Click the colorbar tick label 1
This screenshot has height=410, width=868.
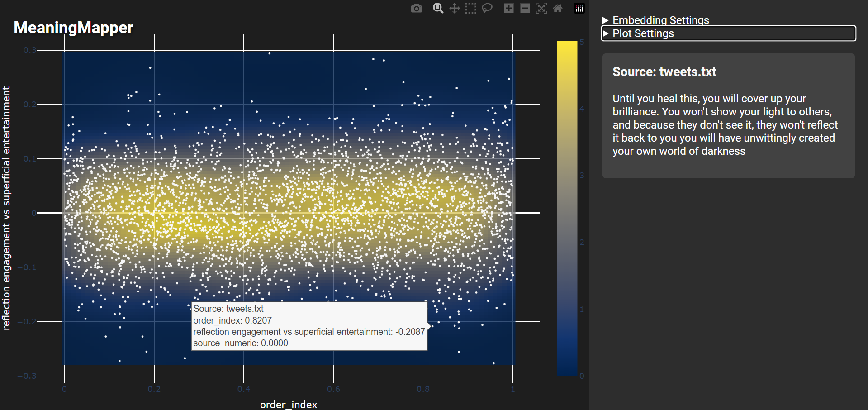pos(582,310)
